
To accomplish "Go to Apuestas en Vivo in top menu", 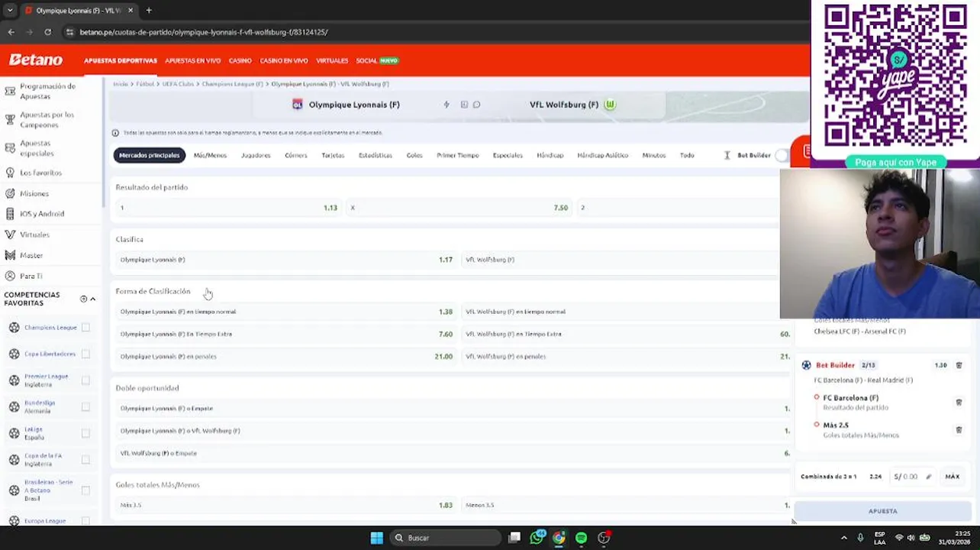I will pos(192,60).
